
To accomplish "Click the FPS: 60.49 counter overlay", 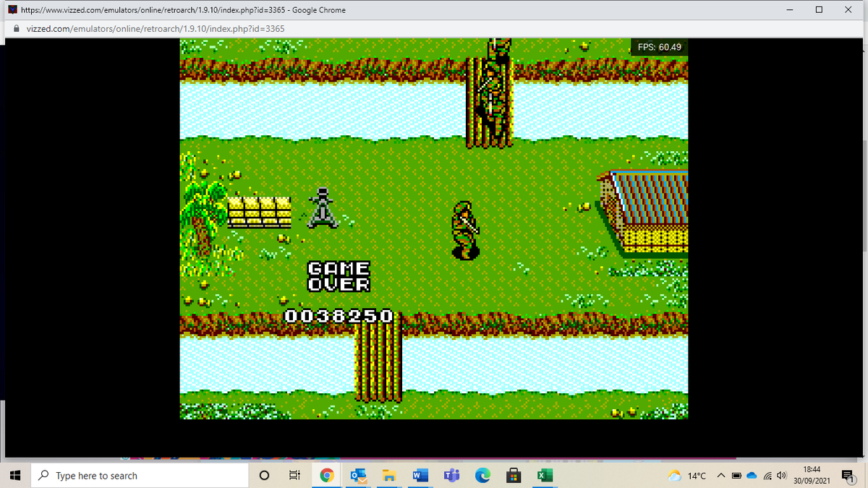I will coord(659,47).
